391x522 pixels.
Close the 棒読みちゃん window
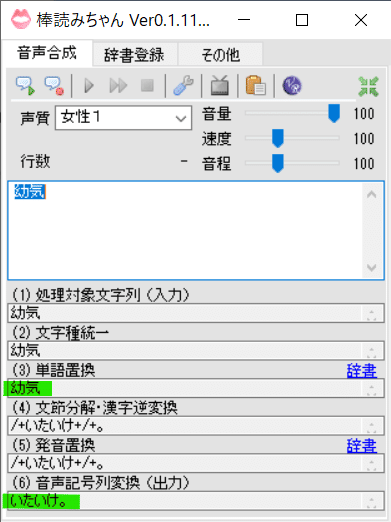pyautogui.click(x=361, y=20)
